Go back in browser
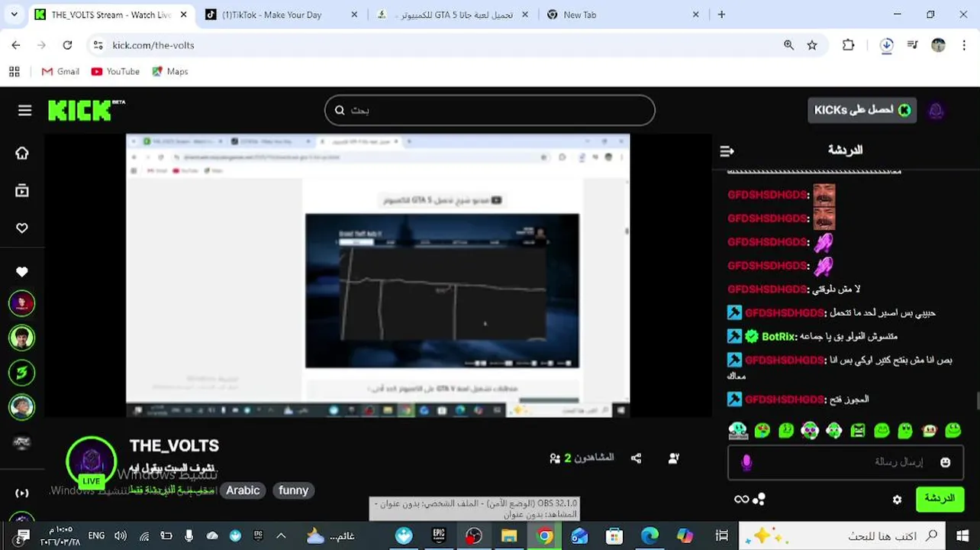The image size is (980, 550). click(16, 45)
